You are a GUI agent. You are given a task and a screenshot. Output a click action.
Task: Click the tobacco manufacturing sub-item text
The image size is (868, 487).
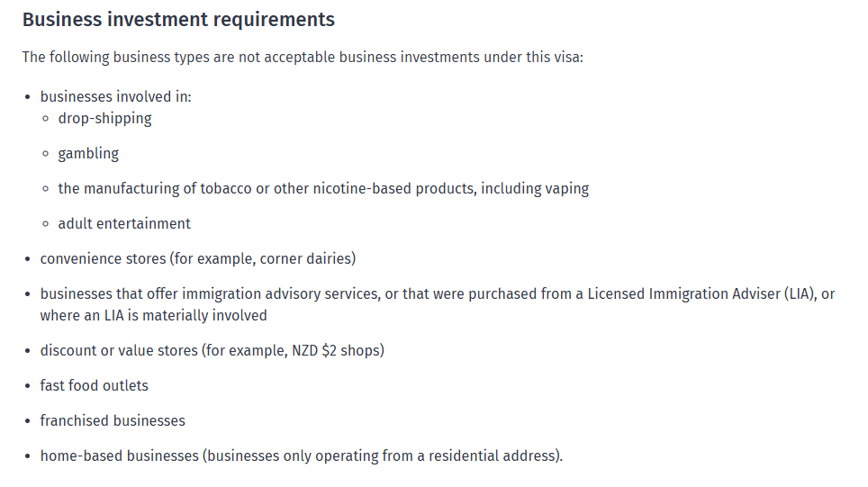(323, 189)
